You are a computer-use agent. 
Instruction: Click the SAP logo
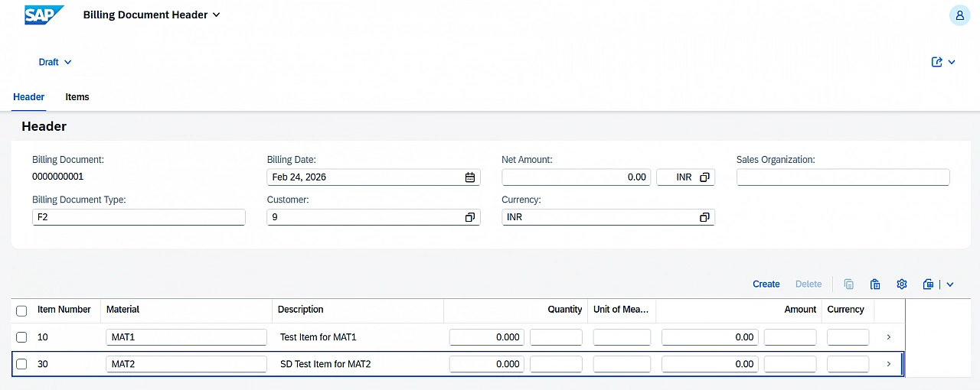[44, 15]
